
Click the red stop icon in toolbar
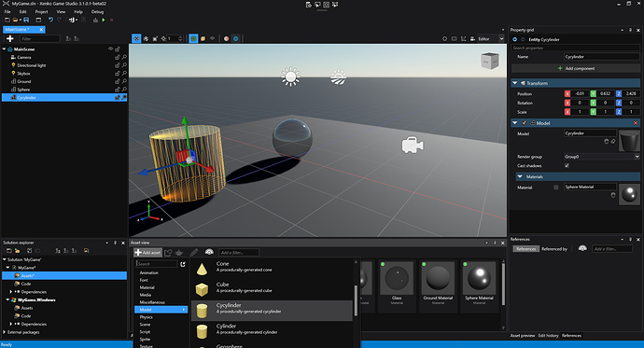(111, 20)
